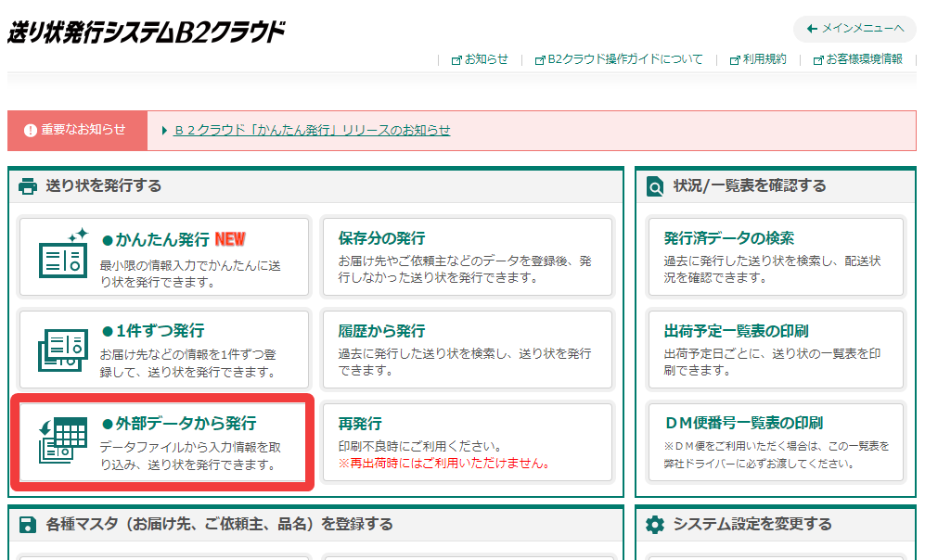Click note ※DM便をご利用いただく場合は
Image resolution: width=925 pixels, height=560 pixels.
pos(777,455)
